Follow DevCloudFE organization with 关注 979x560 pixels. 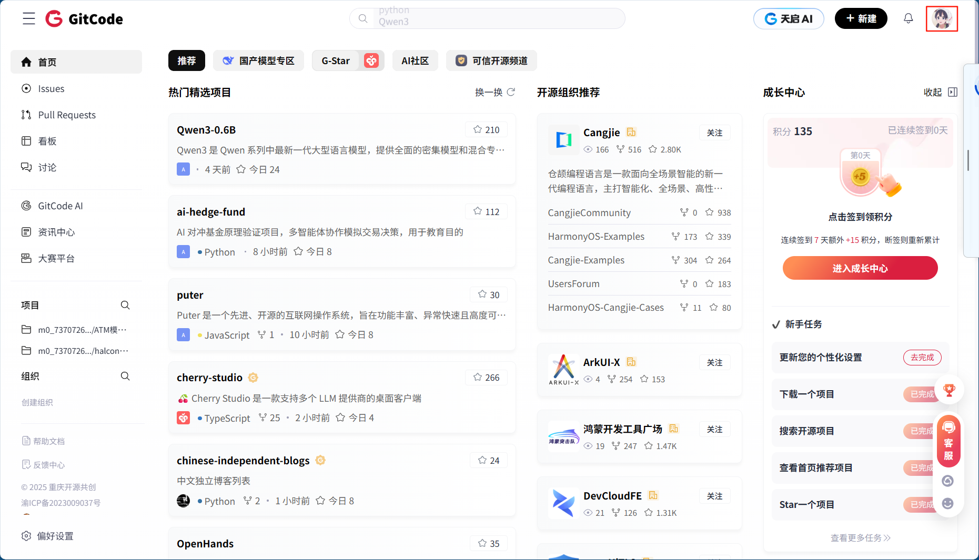[x=715, y=496]
